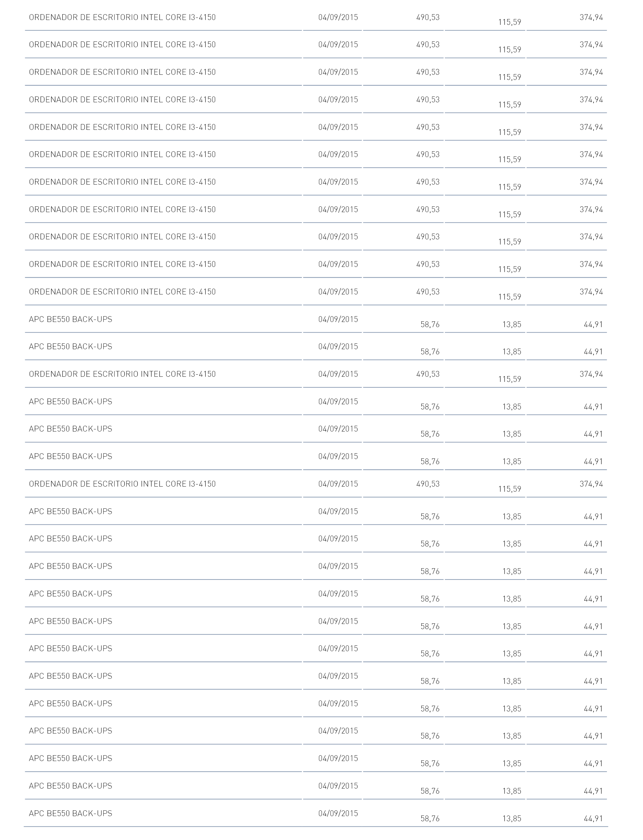
Task: Select the bottom APC BE550 BACK-UPS entry
Action: [70, 813]
